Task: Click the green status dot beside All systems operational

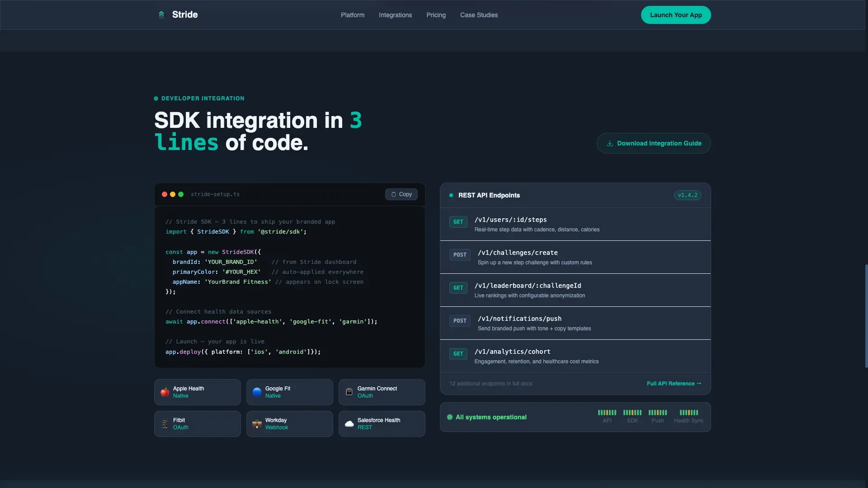Action: (450, 417)
